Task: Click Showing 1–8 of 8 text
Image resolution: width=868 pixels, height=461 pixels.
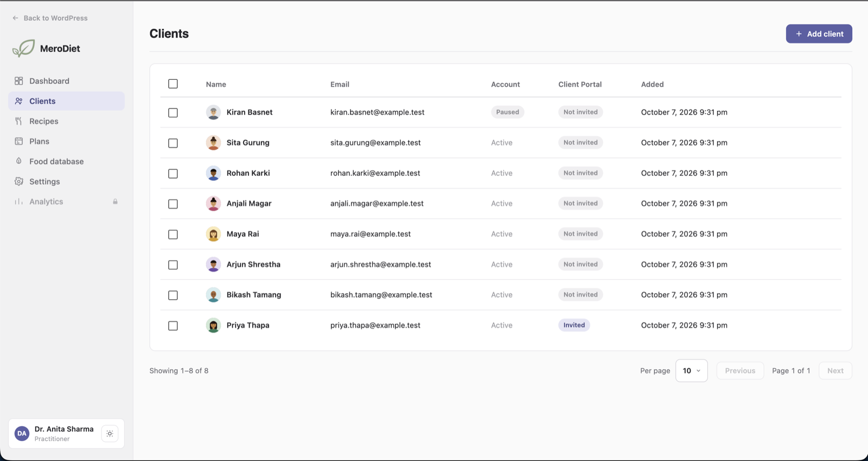Action: click(x=179, y=370)
